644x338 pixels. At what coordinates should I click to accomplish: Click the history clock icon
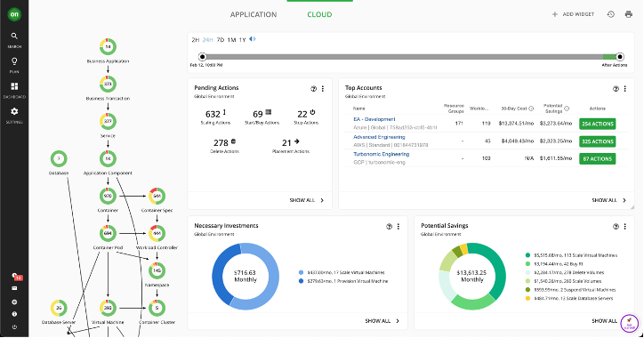click(611, 14)
